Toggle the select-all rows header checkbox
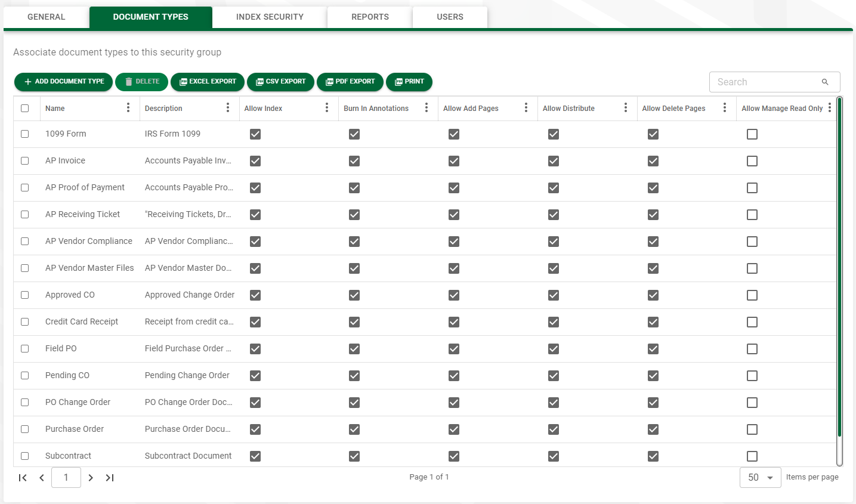This screenshot has width=856, height=504. click(25, 109)
